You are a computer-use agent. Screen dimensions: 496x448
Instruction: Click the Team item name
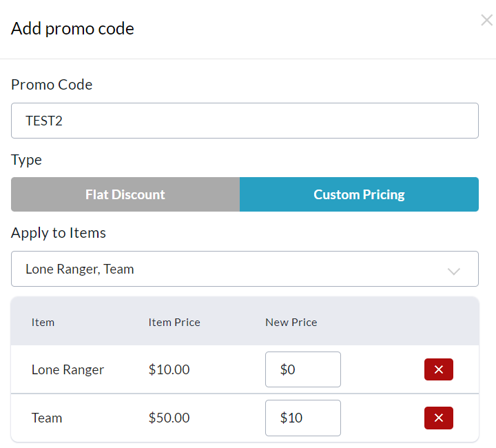point(47,418)
